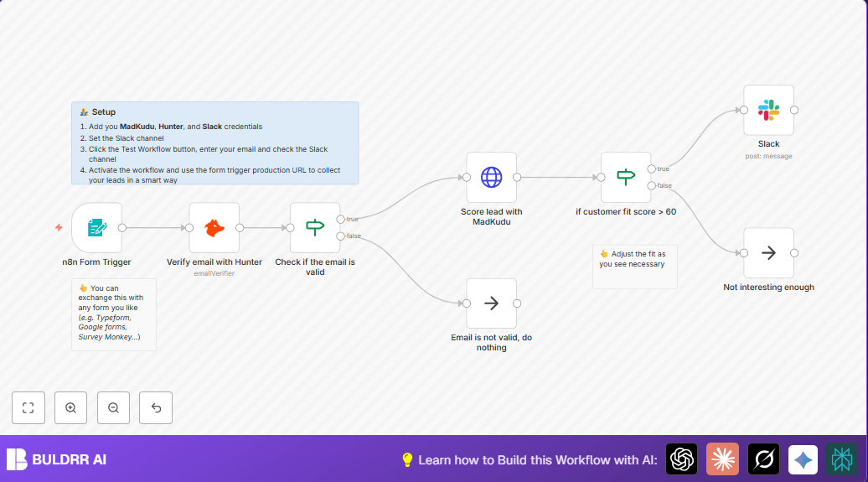This screenshot has height=482, width=868.
Task: Click the 'Set the Slack channel' setup step
Action: click(127, 138)
